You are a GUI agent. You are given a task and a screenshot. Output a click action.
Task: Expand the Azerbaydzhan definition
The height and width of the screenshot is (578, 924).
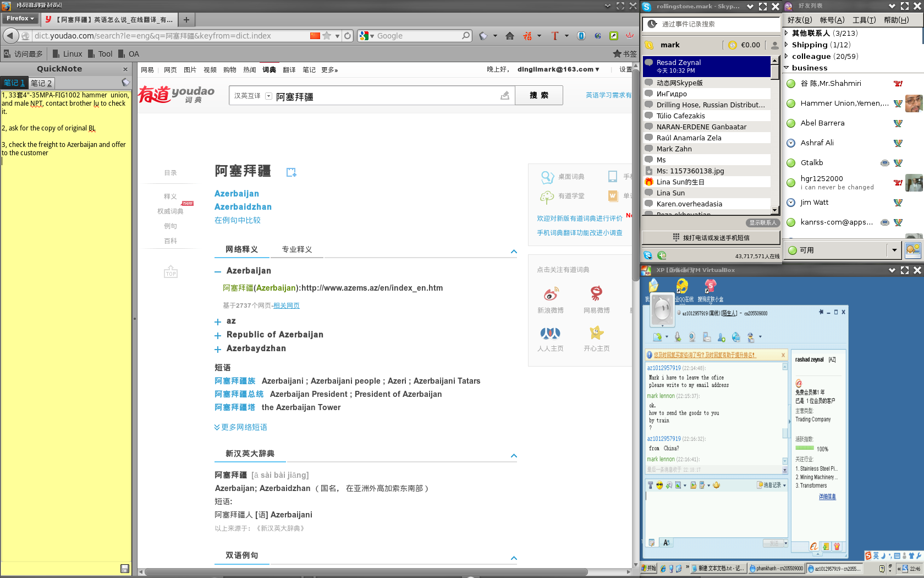pos(218,349)
